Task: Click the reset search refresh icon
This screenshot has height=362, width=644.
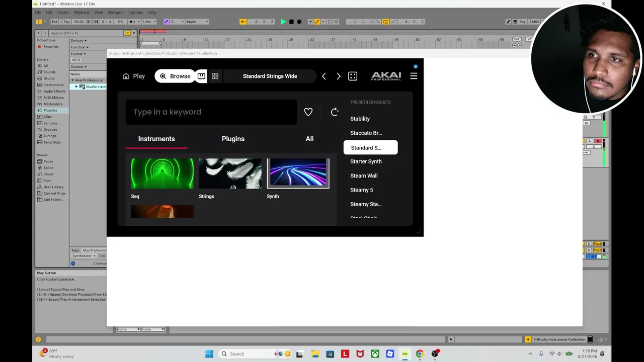Action: coord(335,112)
